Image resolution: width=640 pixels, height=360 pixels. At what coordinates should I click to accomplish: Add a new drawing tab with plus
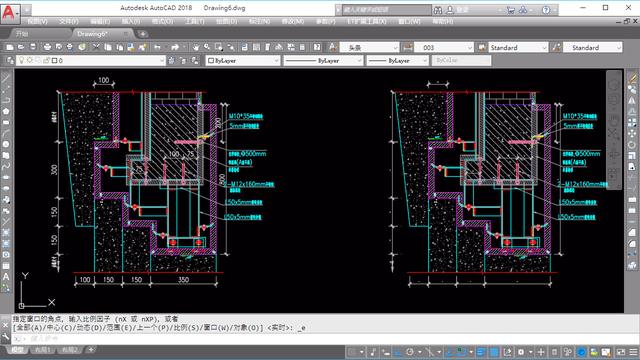143,34
